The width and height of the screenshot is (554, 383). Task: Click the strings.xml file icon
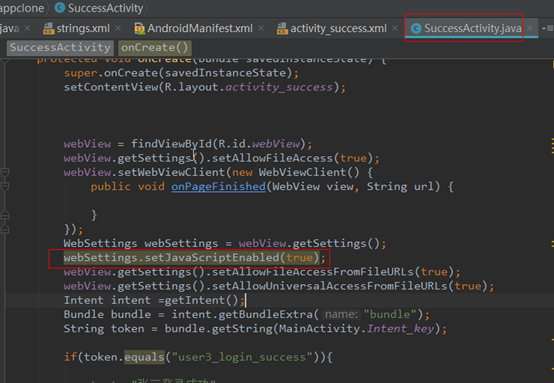(x=48, y=28)
